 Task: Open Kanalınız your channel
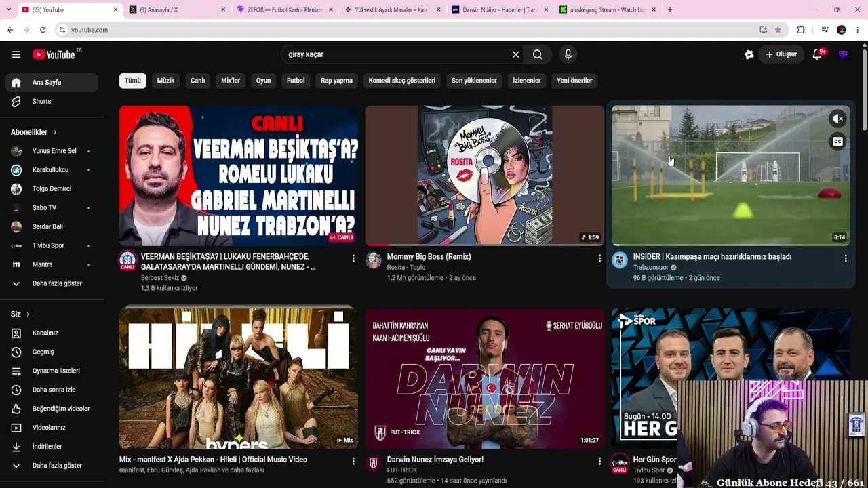pos(52,333)
